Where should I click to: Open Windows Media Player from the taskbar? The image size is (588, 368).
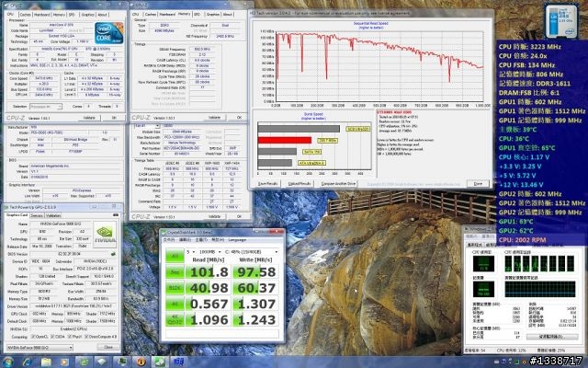tap(65, 362)
